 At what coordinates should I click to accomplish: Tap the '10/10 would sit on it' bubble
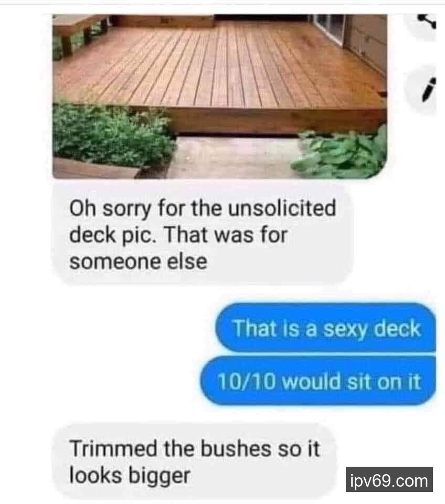click(x=318, y=381)
